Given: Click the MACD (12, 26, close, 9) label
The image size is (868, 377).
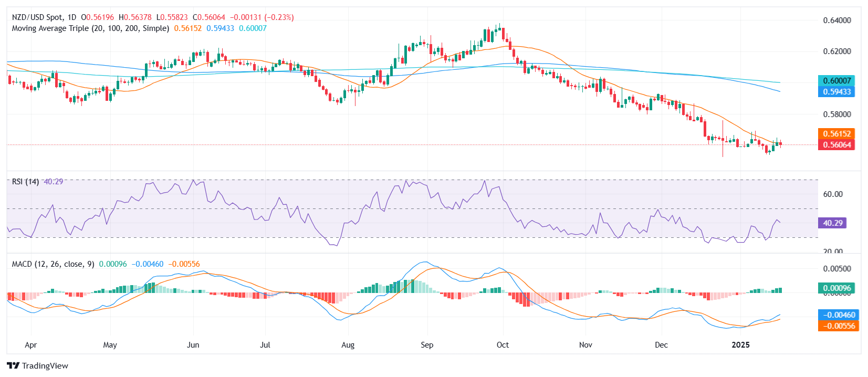Looking at the screenshot, I should [53, 264].
